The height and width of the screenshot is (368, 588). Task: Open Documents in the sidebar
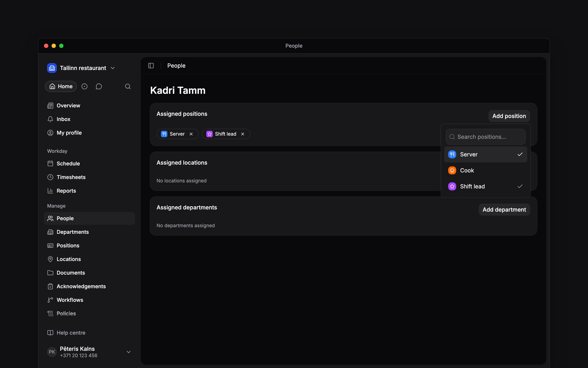coord(89,273)
